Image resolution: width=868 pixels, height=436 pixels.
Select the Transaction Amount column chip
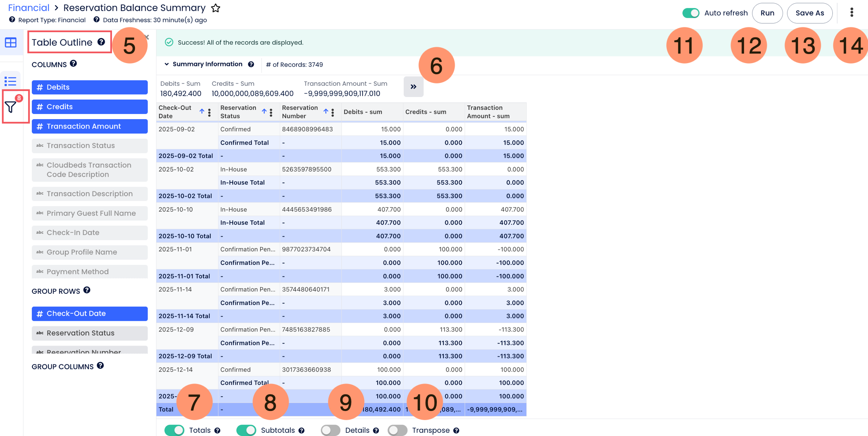pos(90,126)
